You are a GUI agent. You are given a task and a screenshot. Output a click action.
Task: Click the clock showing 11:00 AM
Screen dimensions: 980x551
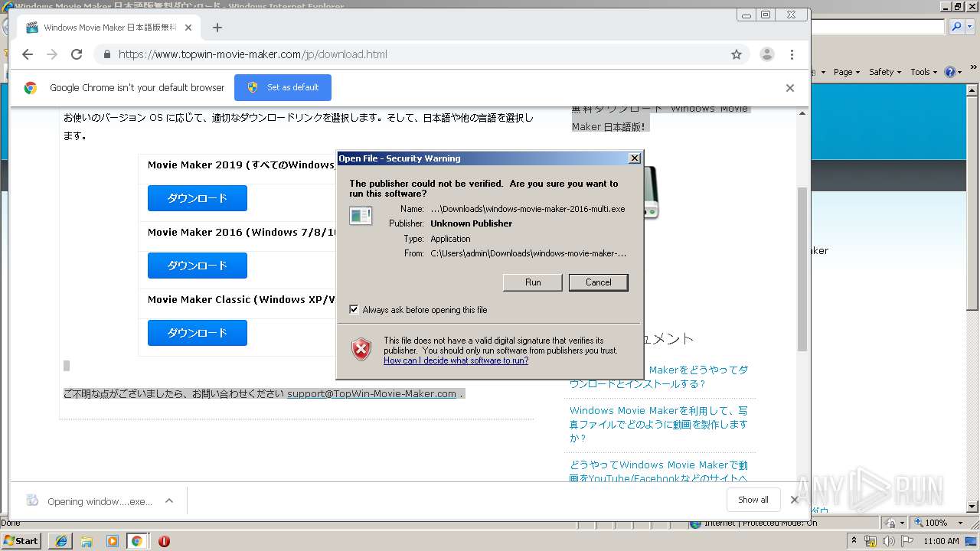tap(942, 541)
